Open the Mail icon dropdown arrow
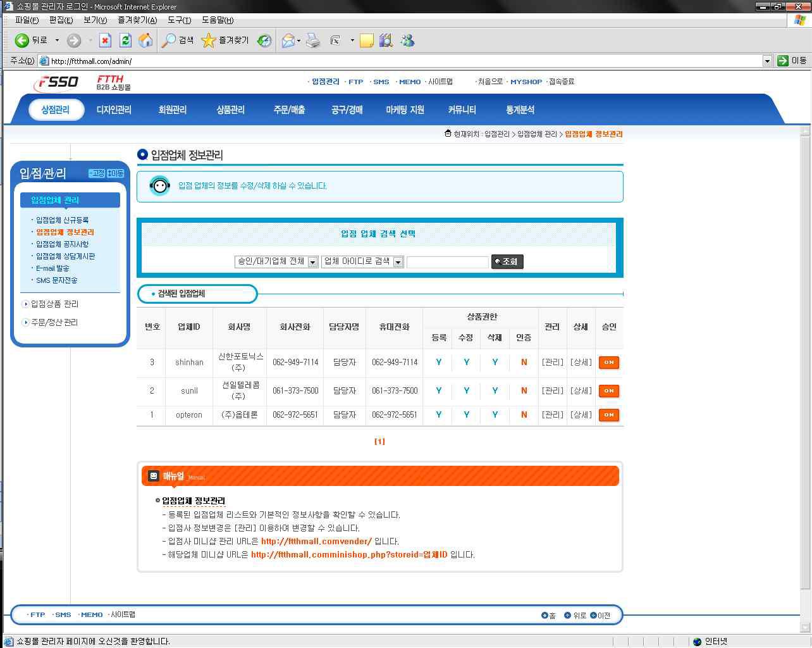This screenshot has width=812, height=648. point(299,41)
